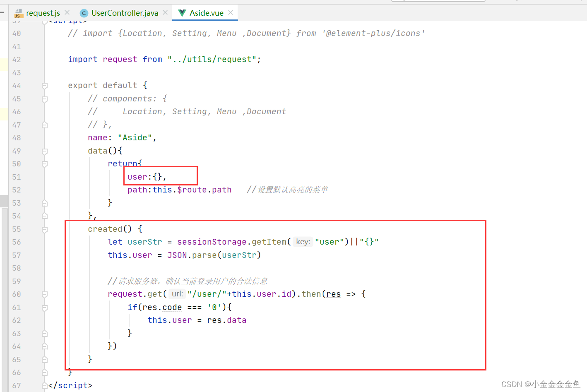Click the Vue icon on Aside.vue tab

click(182, 13)
